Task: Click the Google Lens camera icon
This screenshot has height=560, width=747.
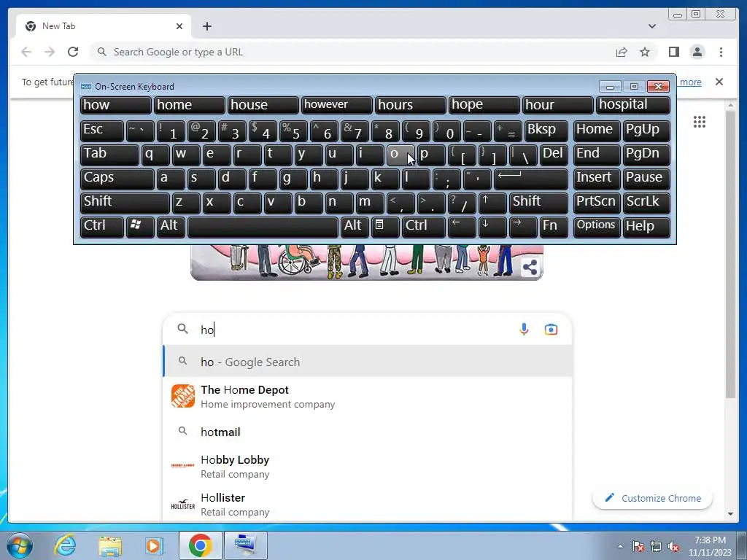Action: pos(551,329)
